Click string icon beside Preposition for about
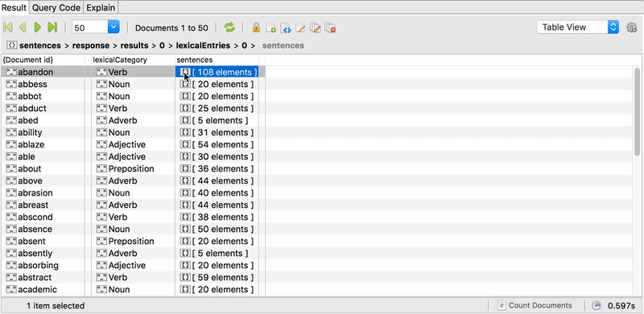Image resolution: width=644 pixels, height=314 pixels. [x=101, y=169]
